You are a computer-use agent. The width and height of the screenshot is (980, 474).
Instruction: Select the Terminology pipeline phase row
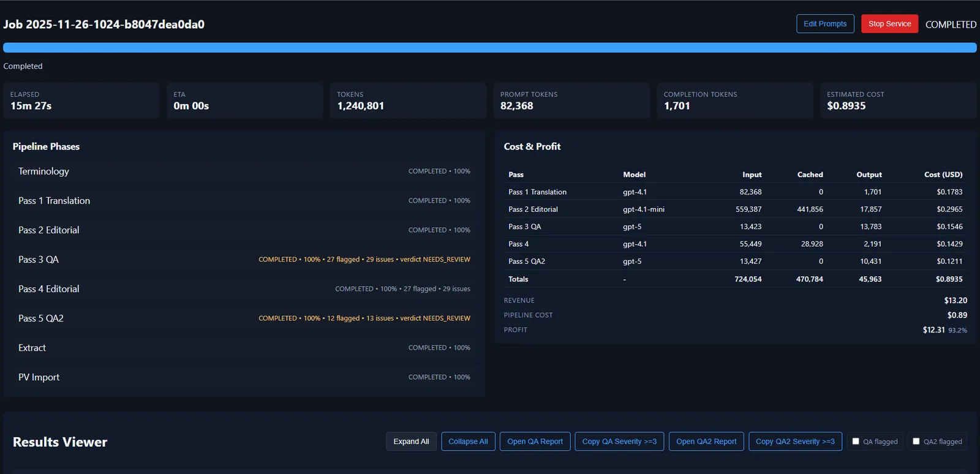click(244, 171)
